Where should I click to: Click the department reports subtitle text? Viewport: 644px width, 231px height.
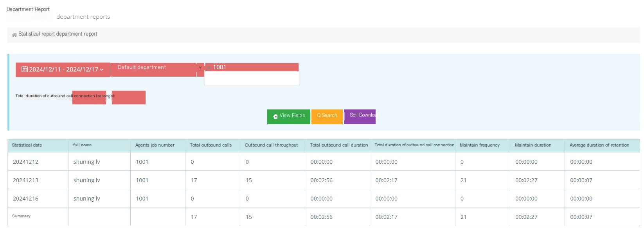click(83, 17)
